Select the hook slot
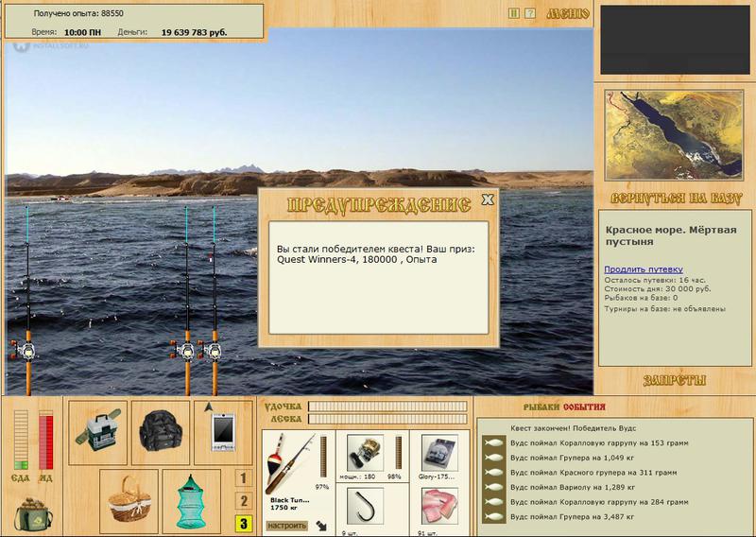 click(365, 506)
